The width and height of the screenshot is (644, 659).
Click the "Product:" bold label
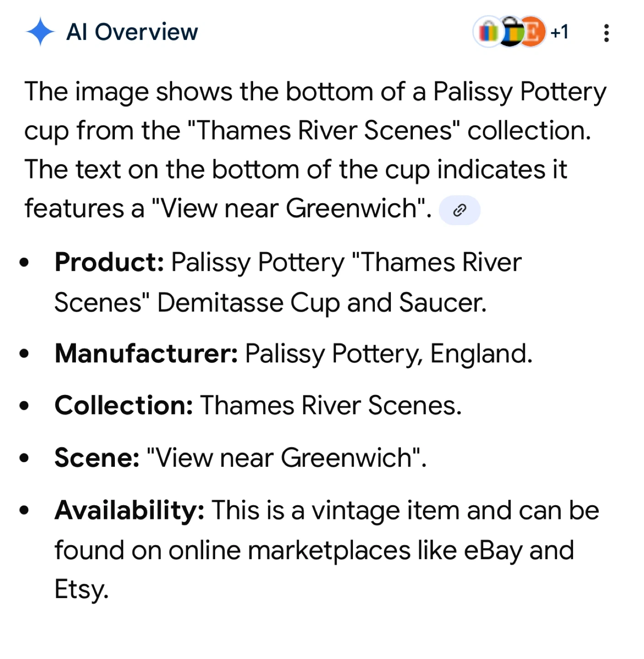(x=109, y=263)
